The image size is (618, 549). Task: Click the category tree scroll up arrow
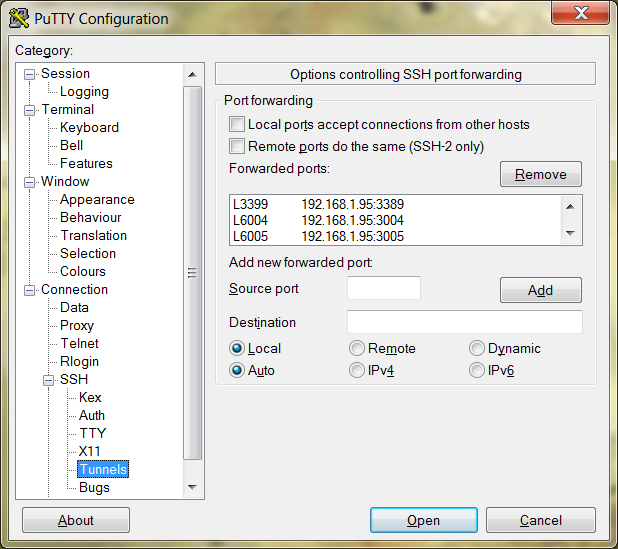(192, 74)
